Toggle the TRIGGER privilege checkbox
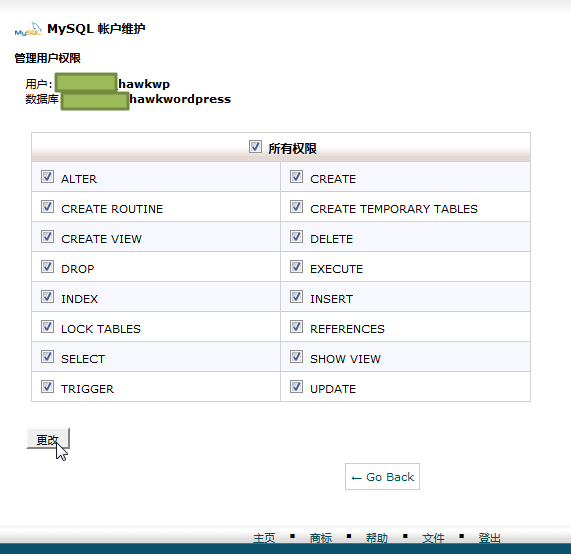571x554 pixels. 47,386
